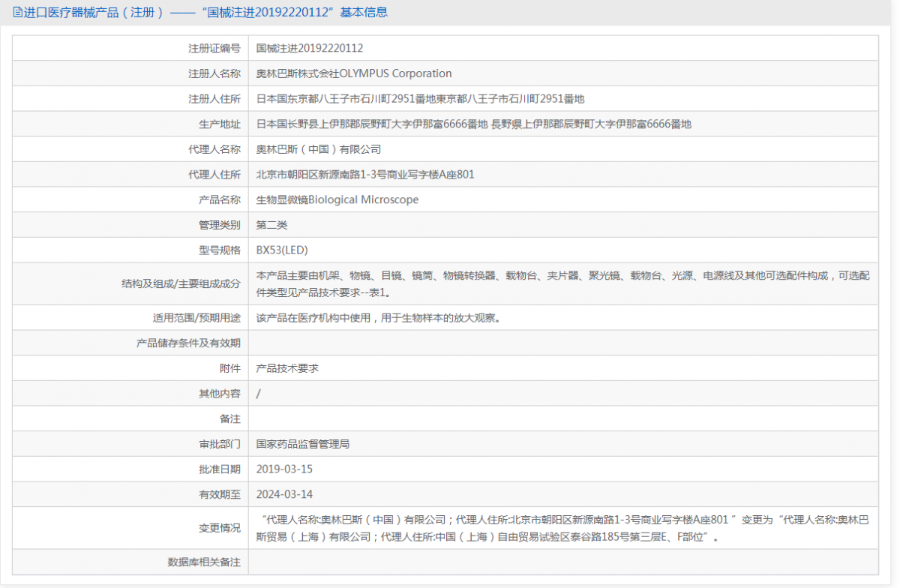The width and height of the screenshot is (900, 588).
Task: Click 奥林巴斯（中国）有限公司 in the 代理人名称 row
Action: pos(319,149)
